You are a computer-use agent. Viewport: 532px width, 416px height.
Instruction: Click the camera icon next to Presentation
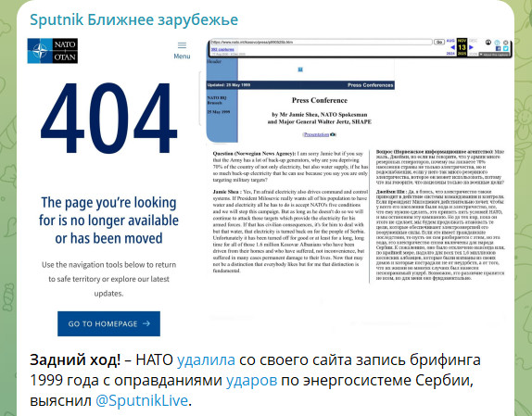click(x=333, y=134)
